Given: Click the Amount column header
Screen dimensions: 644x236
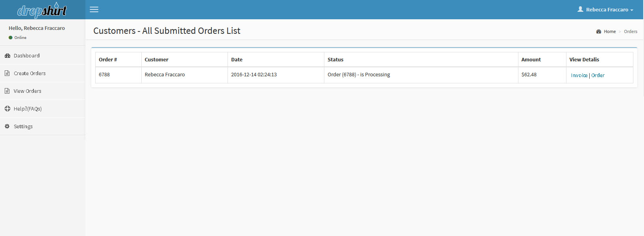Looking at the screenshot, I should 542,59.
